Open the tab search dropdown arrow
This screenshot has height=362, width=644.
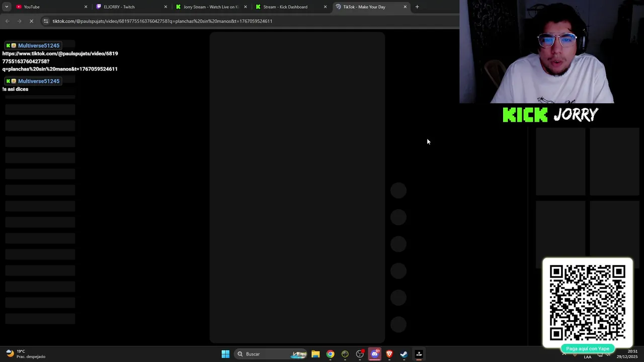7,7
